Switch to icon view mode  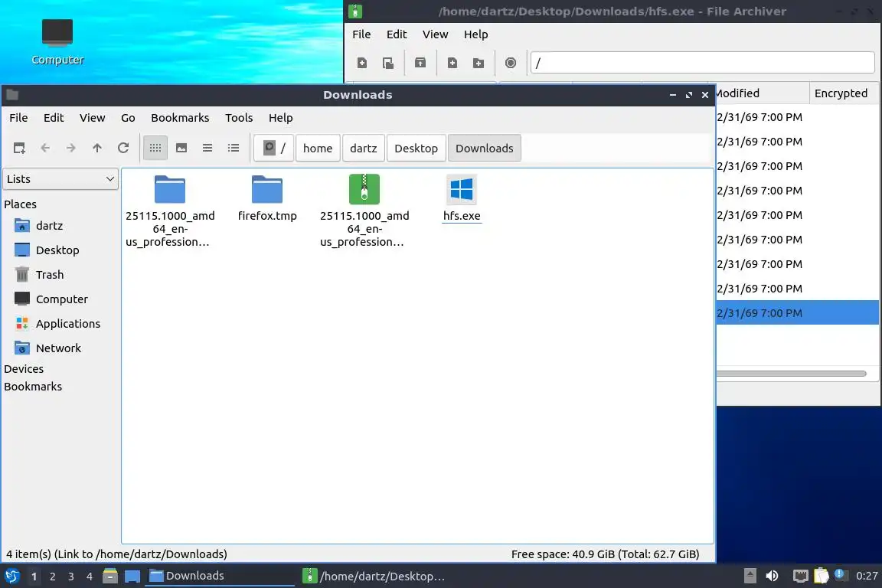click(x=155, y=148)
